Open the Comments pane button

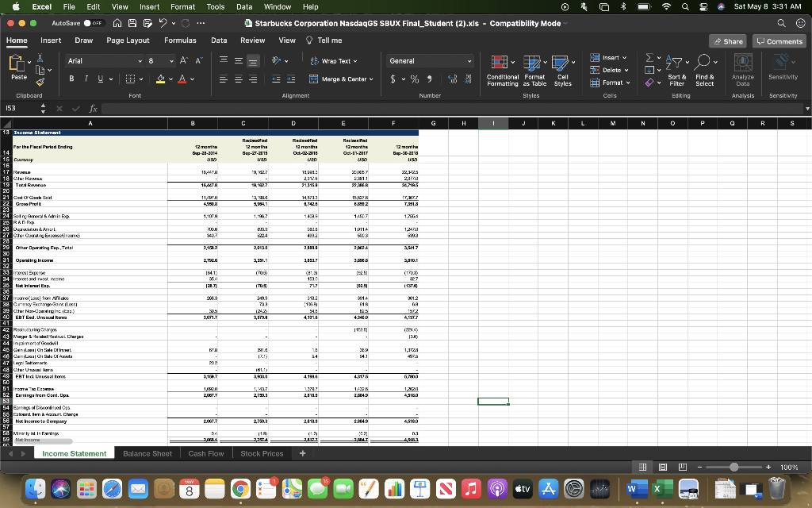[779, 41]
